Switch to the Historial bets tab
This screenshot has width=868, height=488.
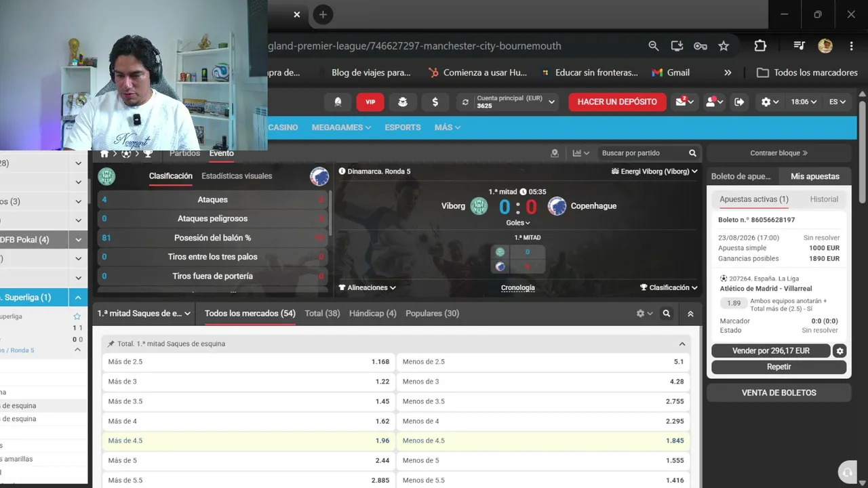tap(824, 199)
